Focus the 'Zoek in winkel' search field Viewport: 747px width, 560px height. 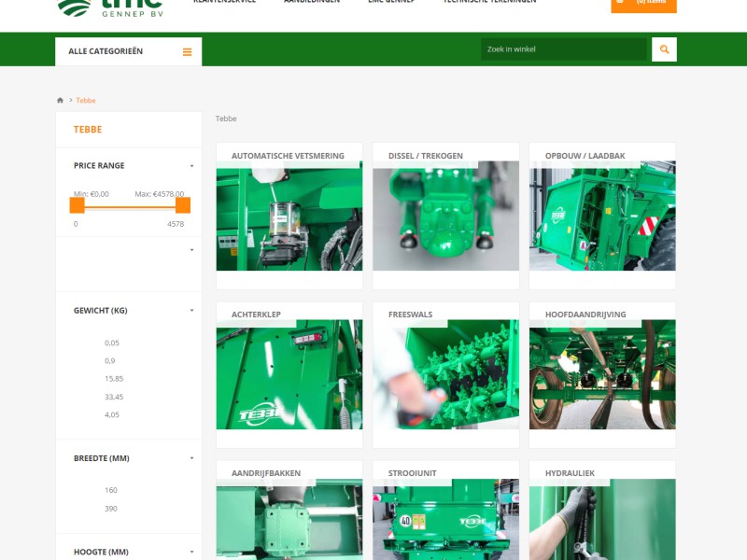point(564,49)
